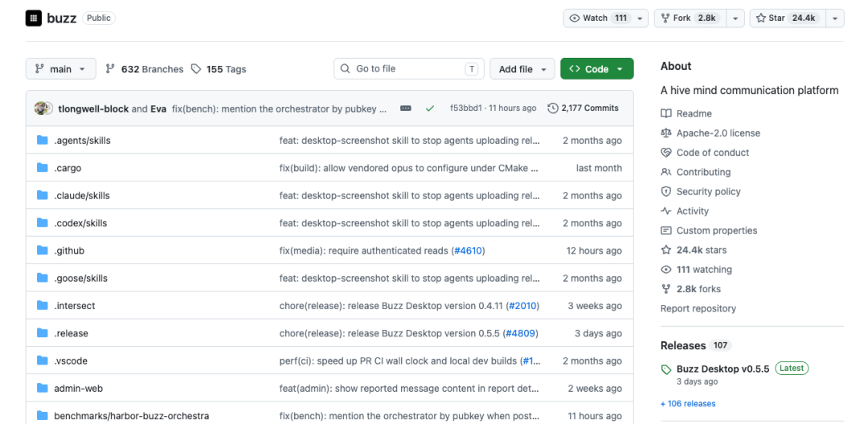Open the .vscode folder name

click(x=71, y=361)
